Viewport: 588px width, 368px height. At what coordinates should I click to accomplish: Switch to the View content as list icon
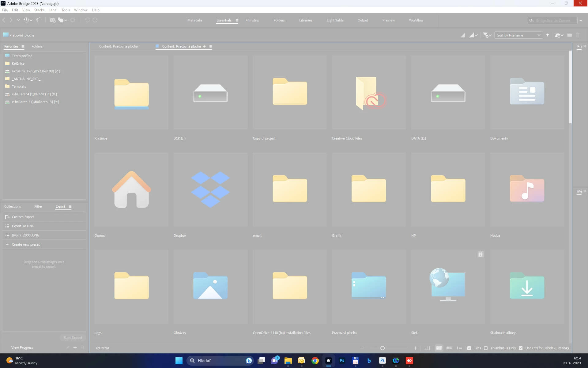click(x=459, y=348)
